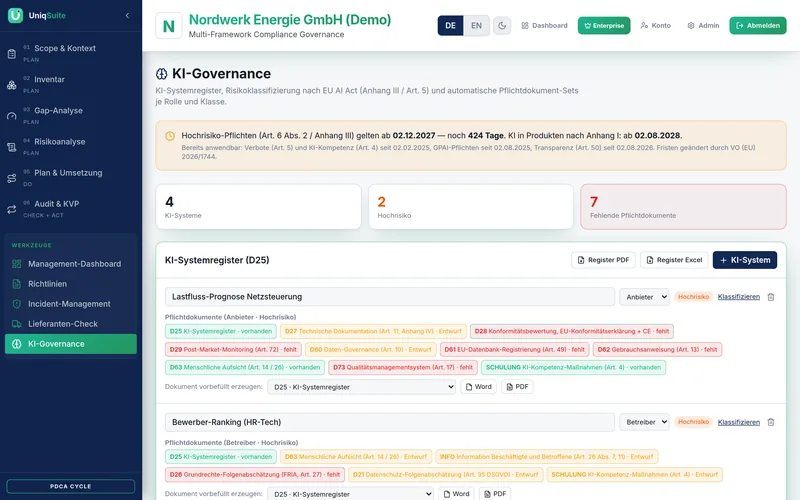
Task: Click the Scope & Kontext clipboard icon
Action: [x=12, y=54]
